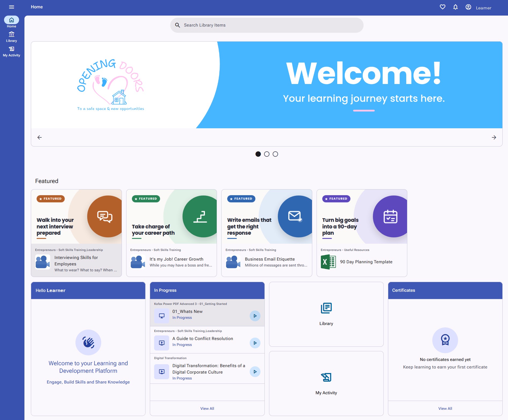Viewport: 508px width, 420px height.
Task: Play 01_Whats New course
Action: (255, 316)
